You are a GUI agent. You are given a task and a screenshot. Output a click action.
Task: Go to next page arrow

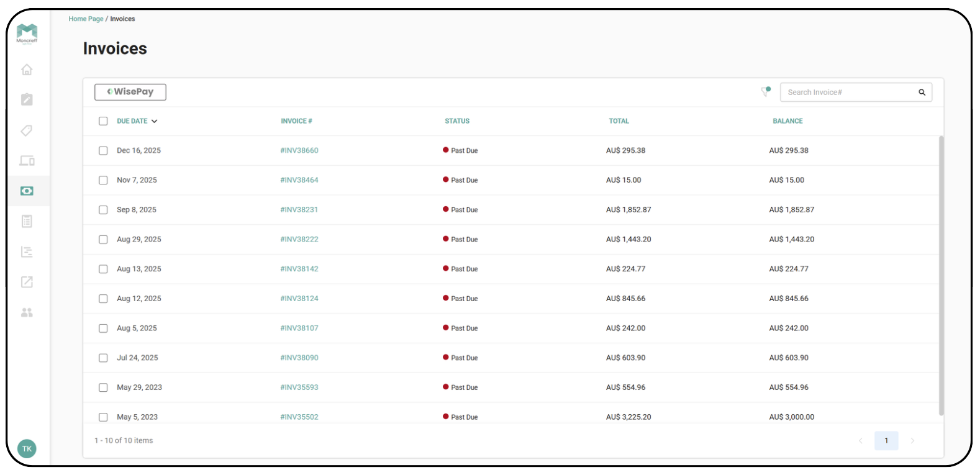pyautogui.click(x=912, y=441)
